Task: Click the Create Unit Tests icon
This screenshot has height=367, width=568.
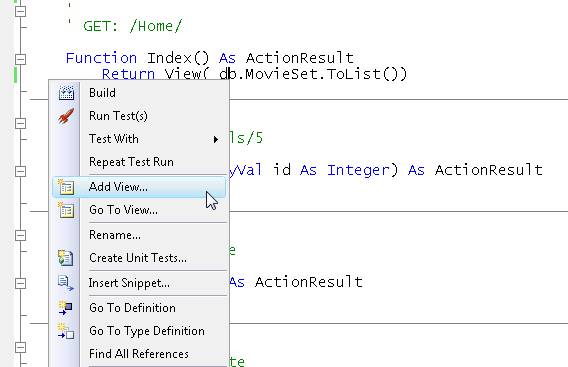Action: [66, 258]
